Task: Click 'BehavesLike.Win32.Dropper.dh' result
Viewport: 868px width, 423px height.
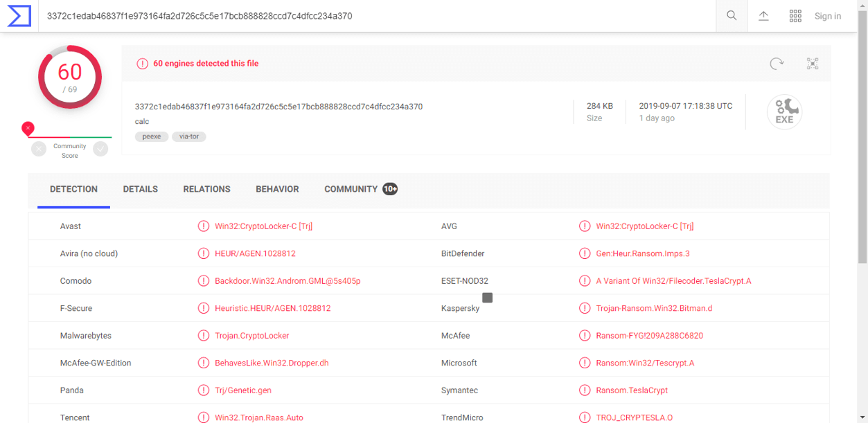Action: pos(272,363)
